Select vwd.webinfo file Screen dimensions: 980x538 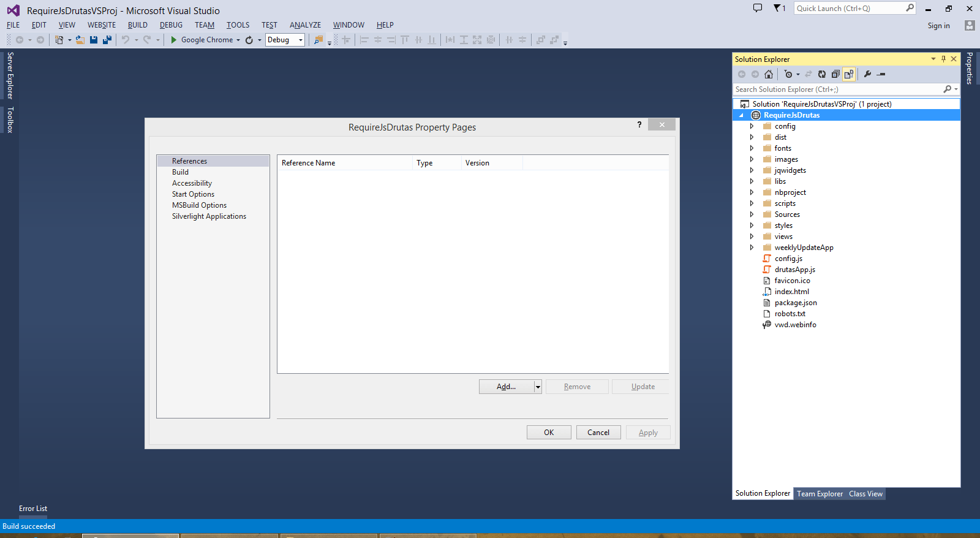click(x=795, y=325)
